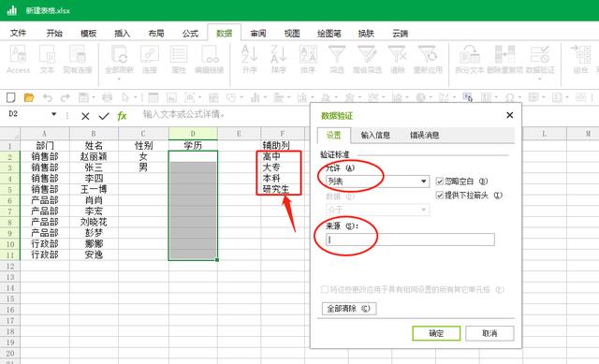Toggle the 忽略空白 checkbox
This screenshot has width=599, height=364.
[439, 182]
